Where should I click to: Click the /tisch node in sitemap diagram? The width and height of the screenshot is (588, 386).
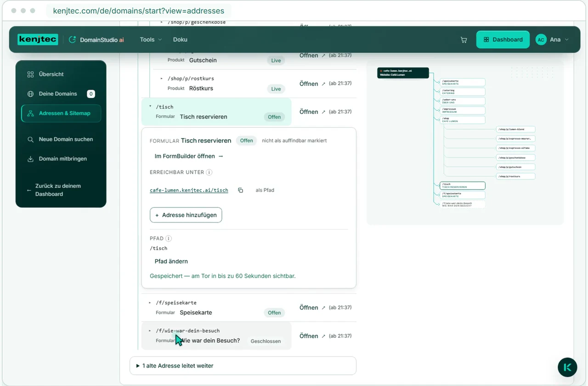pos(462,186)
